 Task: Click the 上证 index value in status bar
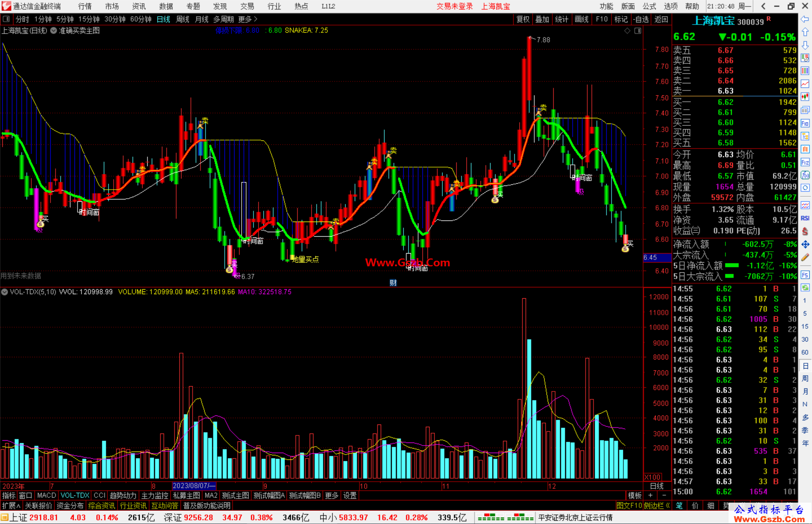click(x=44, y=518)
